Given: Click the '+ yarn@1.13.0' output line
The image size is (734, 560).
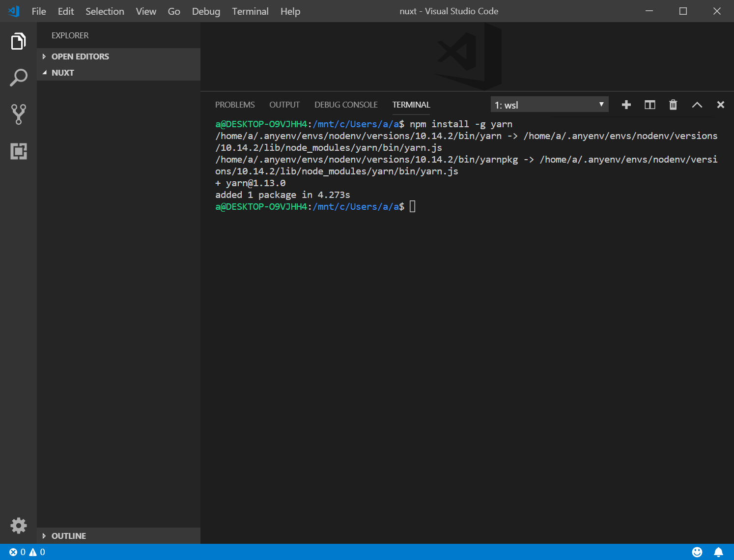Looking at the screenshot, I should 251,183.
